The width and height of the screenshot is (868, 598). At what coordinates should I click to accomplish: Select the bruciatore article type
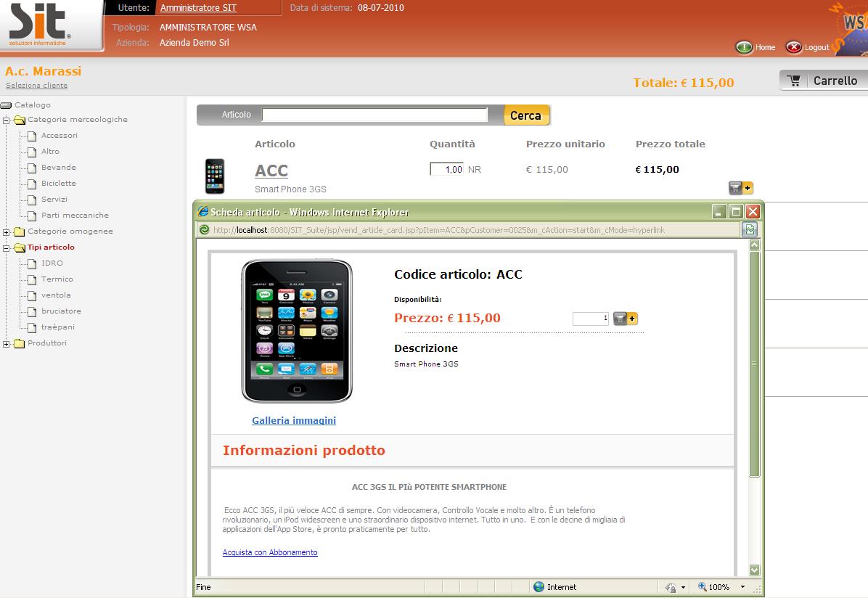pyautogui.click(x=61, y=311)
